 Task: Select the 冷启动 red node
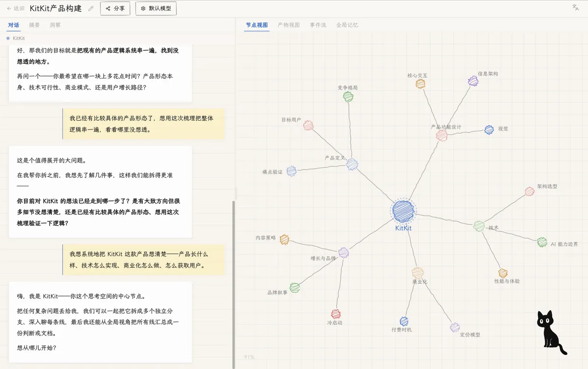[336, 314]
